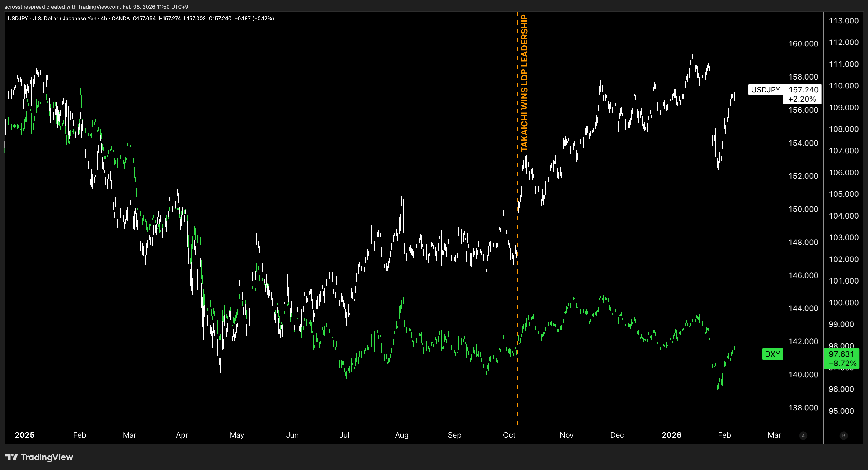
Task: Click the change value +0.187 (+0.12%) in the legend
Action: point(254,19)
